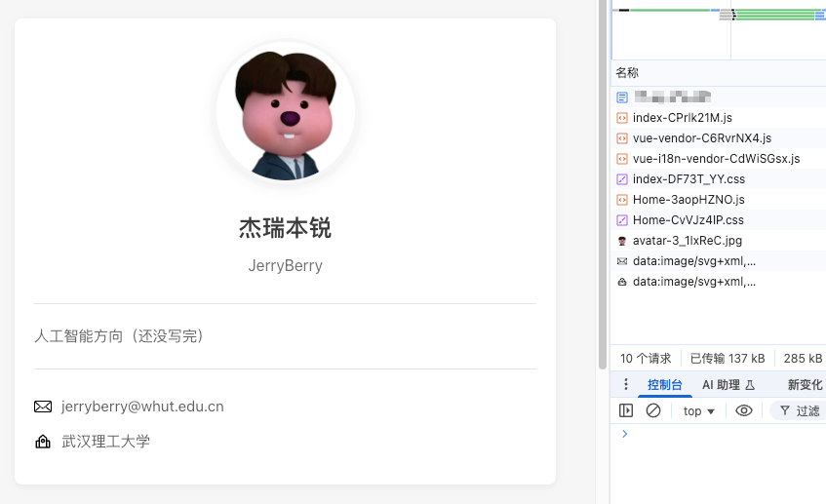Click the stylesheet icon of Home-CvVJz4IP.css
Viewport: 826px width, 504px height.
pyautogui.click(x=622, y=220)
